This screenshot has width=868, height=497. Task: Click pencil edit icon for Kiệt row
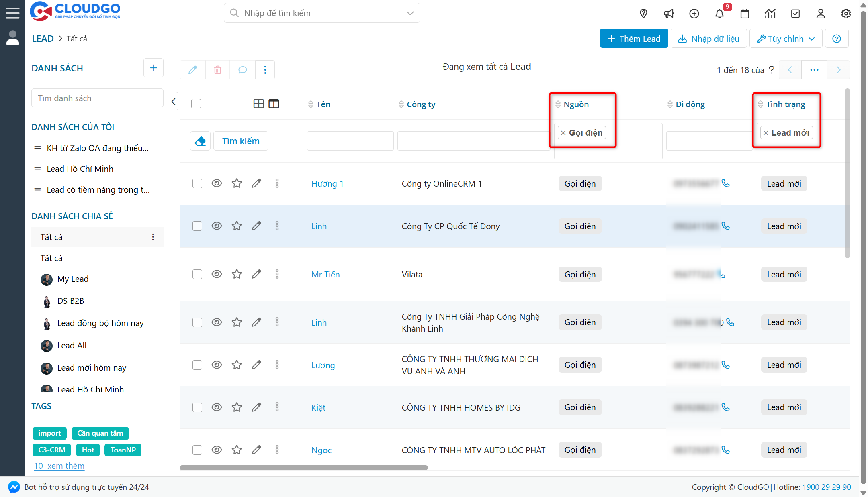click(256, 407)
